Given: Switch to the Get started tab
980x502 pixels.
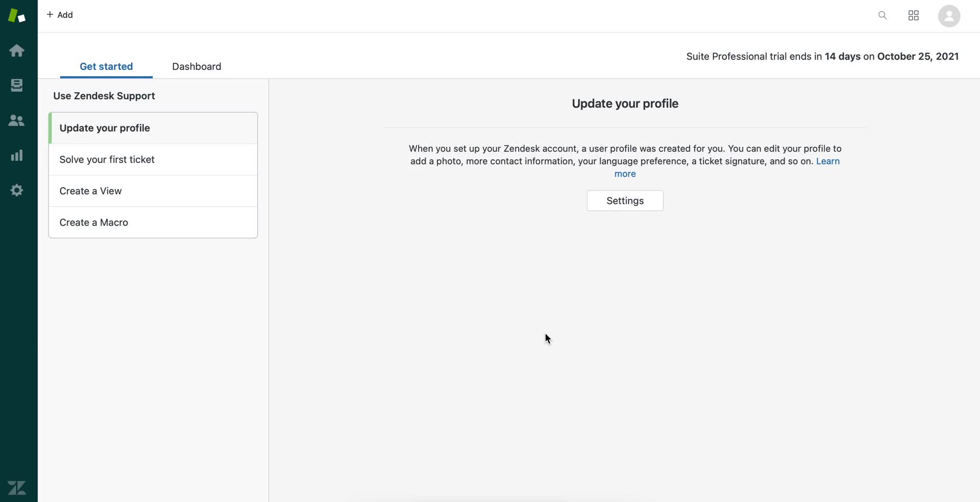Looking at the screenshot, I should point(106,66).
